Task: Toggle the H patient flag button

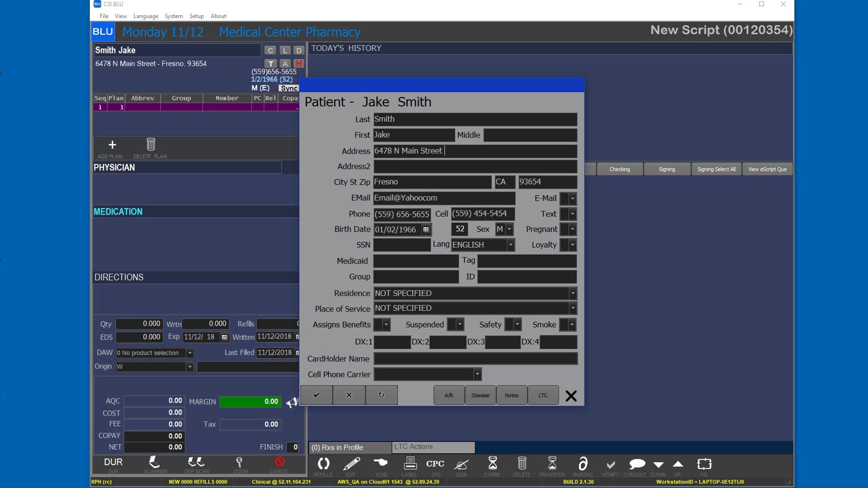Action: pos(298,64)
